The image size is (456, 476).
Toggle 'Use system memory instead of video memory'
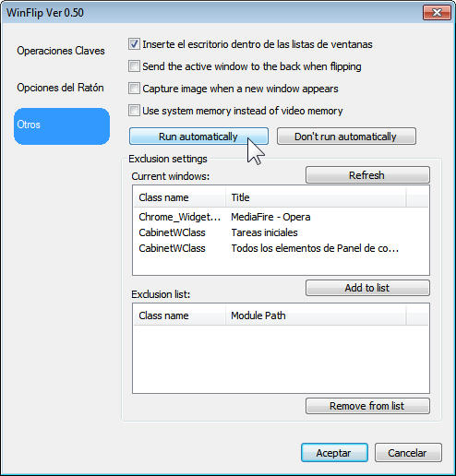click(134, 111)
